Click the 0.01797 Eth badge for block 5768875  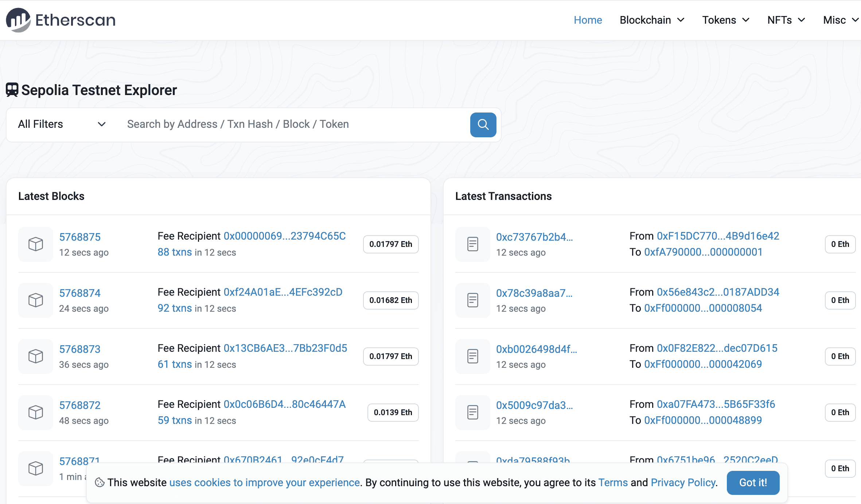pyautogui.click(x=391, y=244)
